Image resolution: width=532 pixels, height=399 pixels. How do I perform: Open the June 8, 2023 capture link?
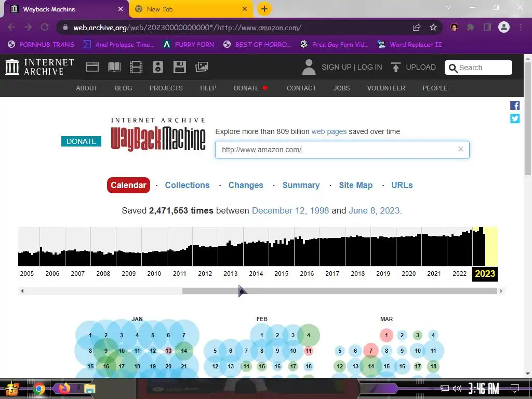374,210
